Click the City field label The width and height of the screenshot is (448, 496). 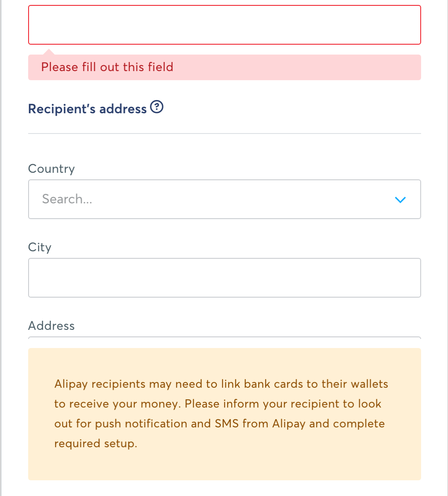[40, 247]
